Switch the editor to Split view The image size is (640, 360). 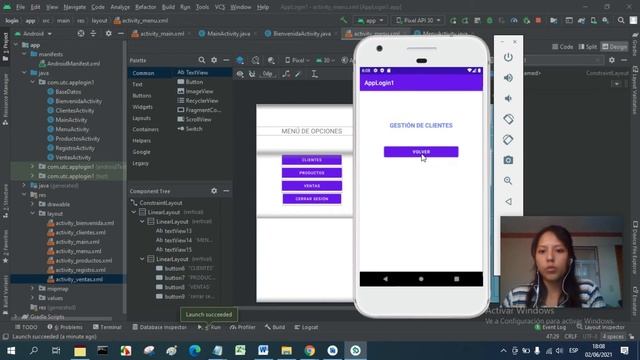[588, 47]
